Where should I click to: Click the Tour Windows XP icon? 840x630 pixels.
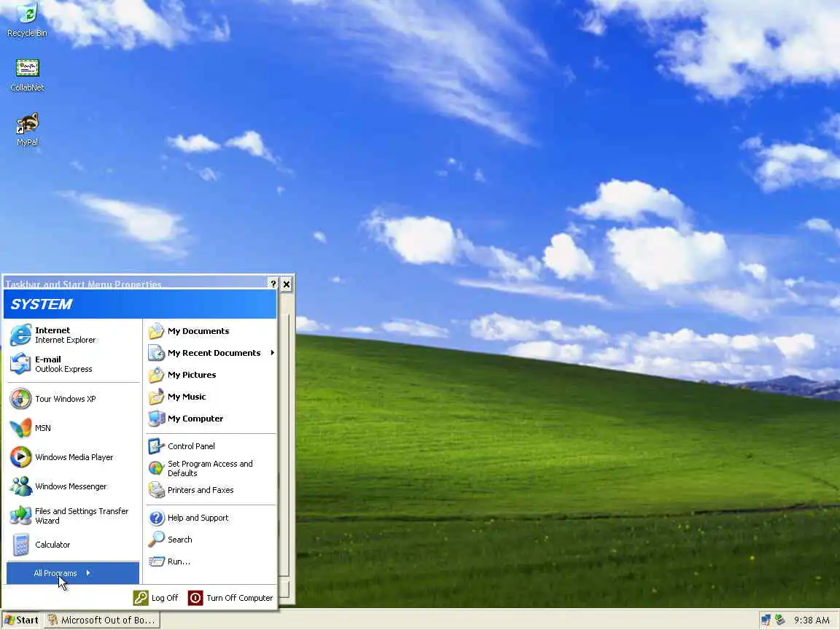click(20, 399)
